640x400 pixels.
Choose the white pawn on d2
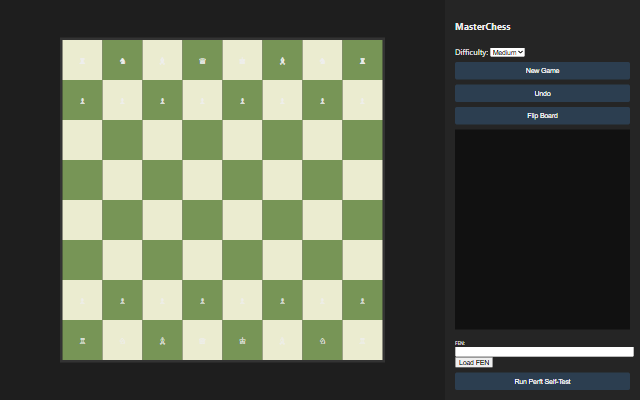pyautogui.click(x=202, y=300)
